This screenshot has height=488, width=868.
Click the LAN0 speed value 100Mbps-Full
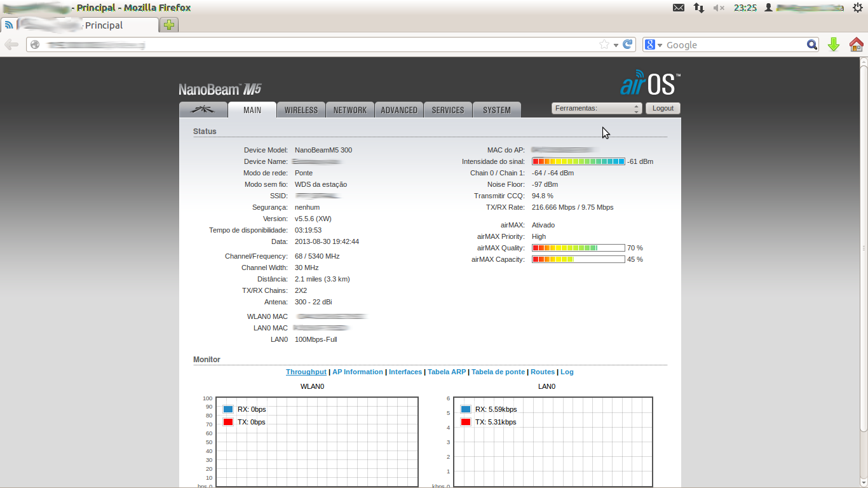pyautogui.click(x=316, y=339)
